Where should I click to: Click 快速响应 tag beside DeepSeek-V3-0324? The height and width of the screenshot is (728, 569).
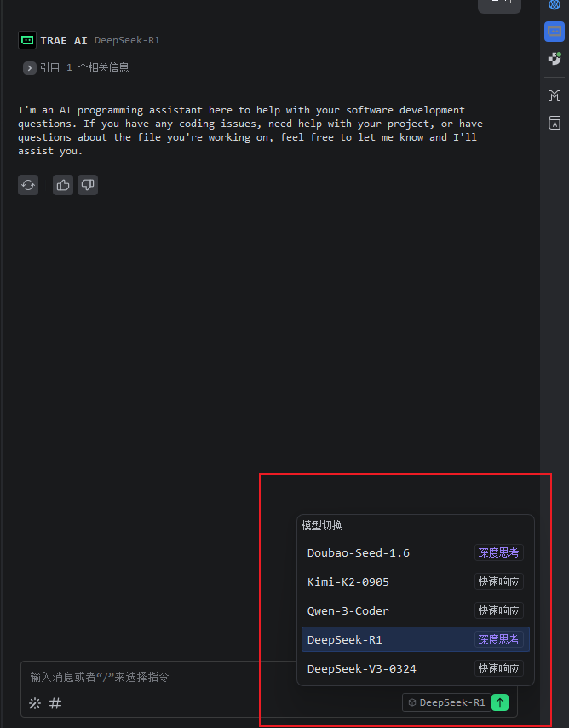(x=499, y=668)
